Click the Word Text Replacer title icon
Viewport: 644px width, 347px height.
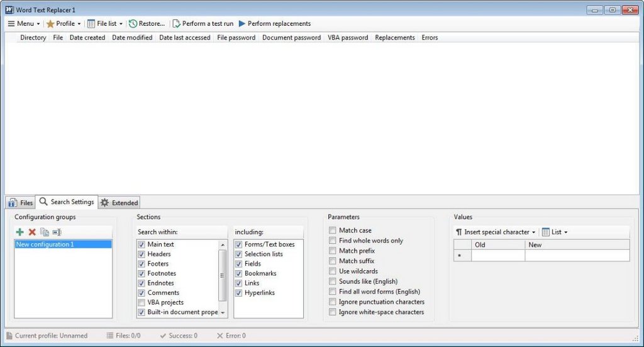tap(9, 10)
